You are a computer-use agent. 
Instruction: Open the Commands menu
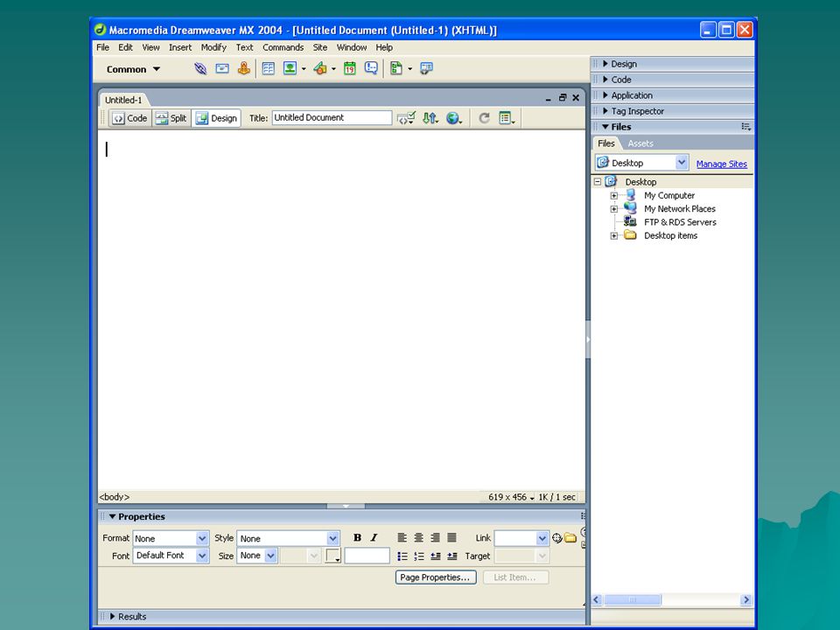click(x=283, y=47)
